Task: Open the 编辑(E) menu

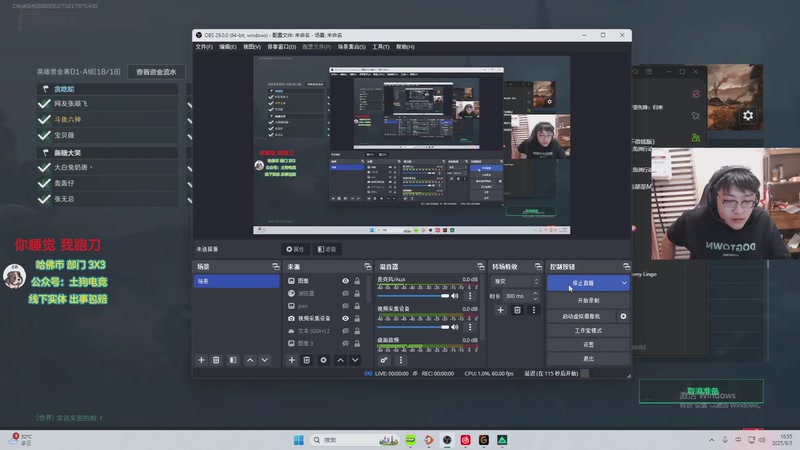Action: 228,47
